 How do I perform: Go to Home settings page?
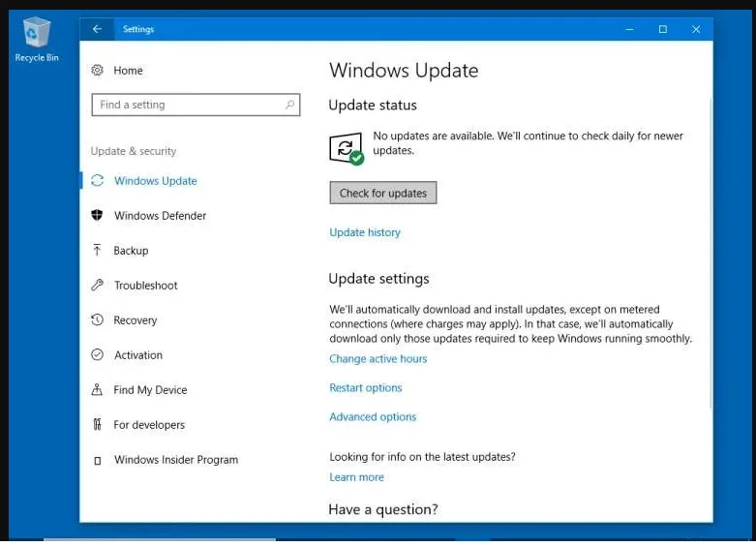[x=128, y=71]
